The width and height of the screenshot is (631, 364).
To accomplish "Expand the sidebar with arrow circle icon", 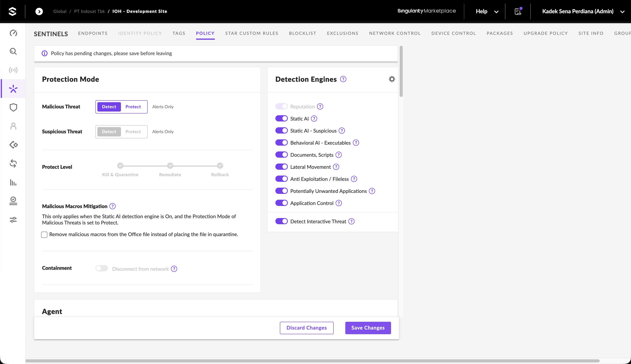I will coord(39,11).
